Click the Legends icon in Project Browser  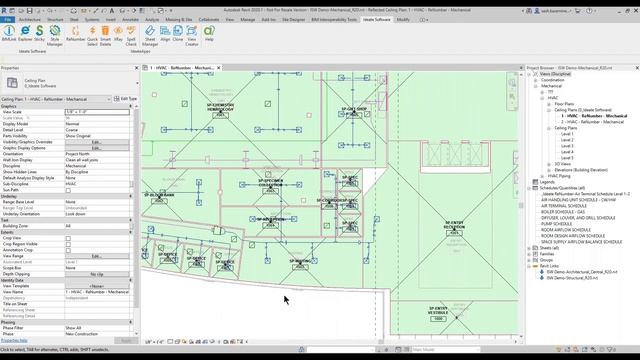(x=536, y=182)
